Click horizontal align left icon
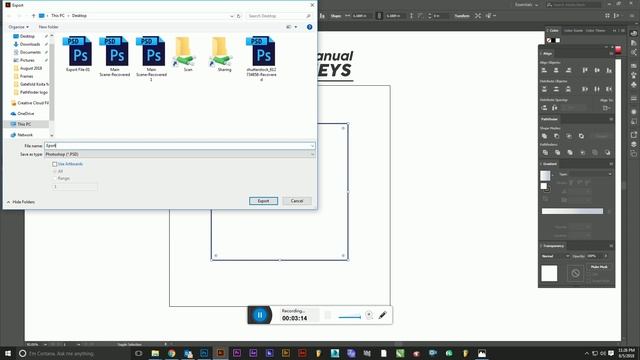The width and height of the screenshot is (640, 360). coord(544,71)
